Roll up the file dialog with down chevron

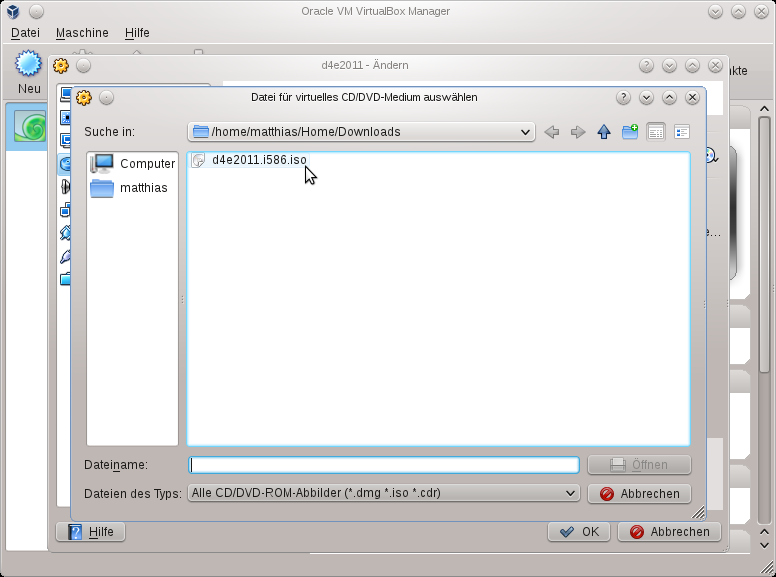coord(646,97)
